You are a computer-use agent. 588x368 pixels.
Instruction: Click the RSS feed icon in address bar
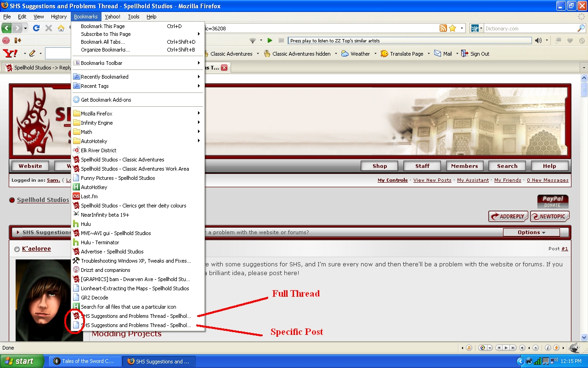[443, 28]
